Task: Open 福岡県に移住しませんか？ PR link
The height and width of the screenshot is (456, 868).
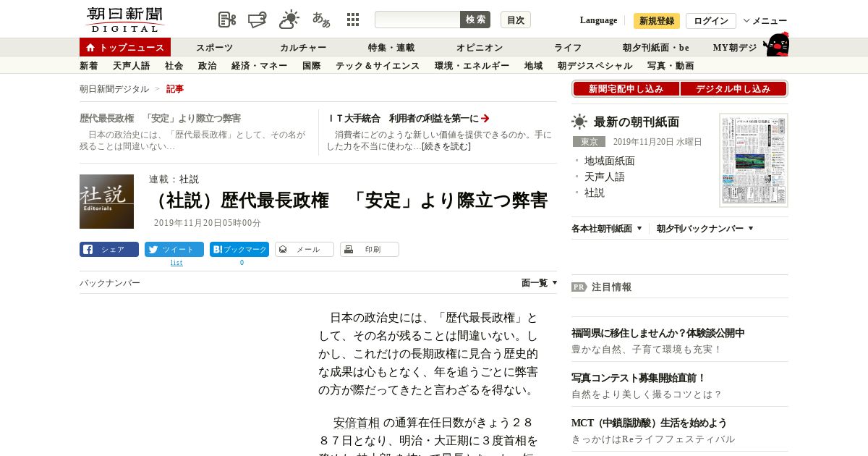Action: (658, 333)
